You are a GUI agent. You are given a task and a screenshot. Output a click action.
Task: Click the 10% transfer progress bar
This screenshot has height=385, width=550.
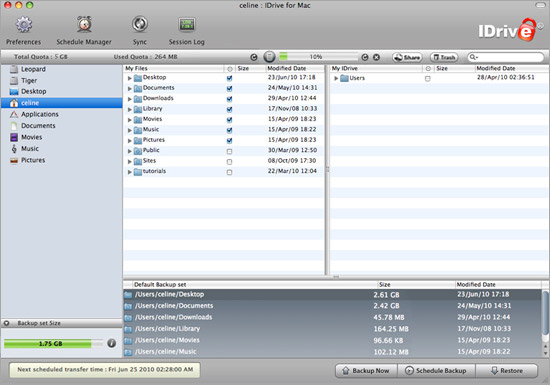tap(318, 56)
